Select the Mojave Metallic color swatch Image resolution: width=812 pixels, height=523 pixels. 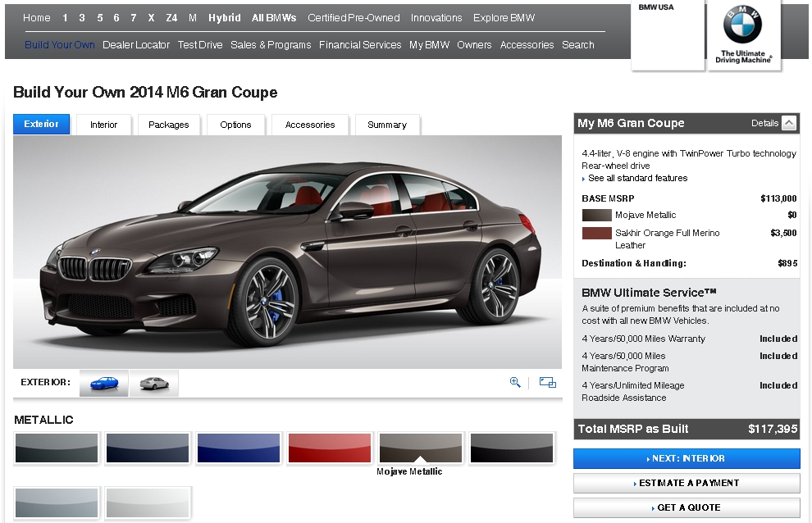click(x=420, y=448)
